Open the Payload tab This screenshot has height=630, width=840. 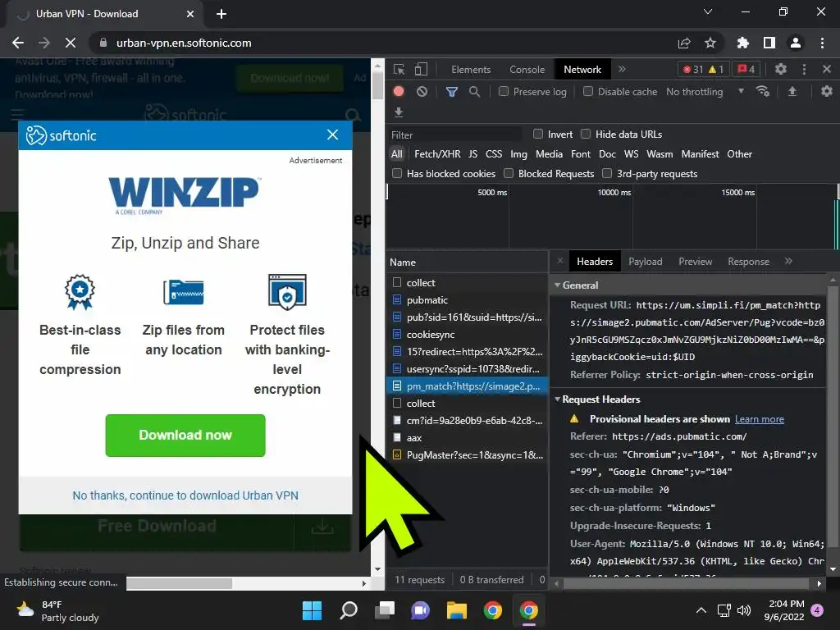point(645,262)
